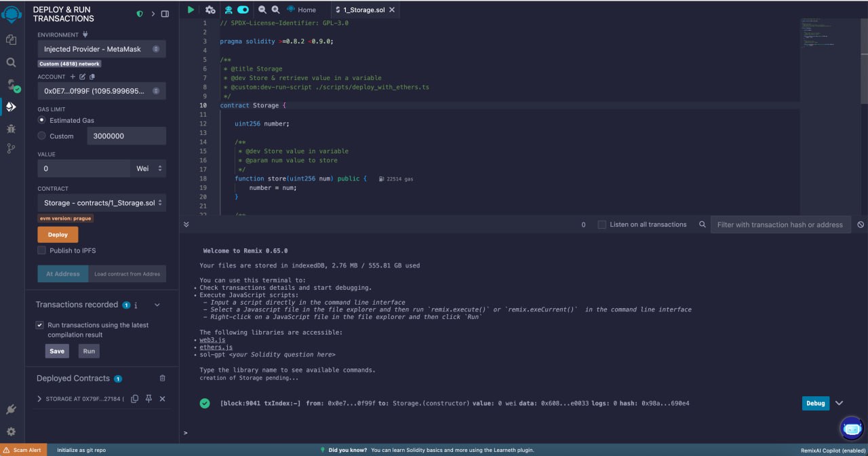Select the Deploy & Run Transactions sidebar icon
Image resolution: width=868 pixels, height=456 pixels.
(x=11, y=107)
